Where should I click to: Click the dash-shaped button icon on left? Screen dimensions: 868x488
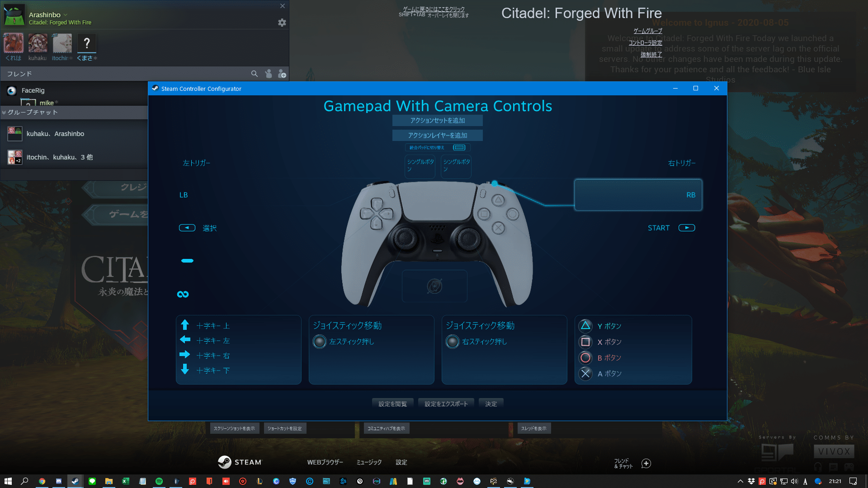click(187, 261)
